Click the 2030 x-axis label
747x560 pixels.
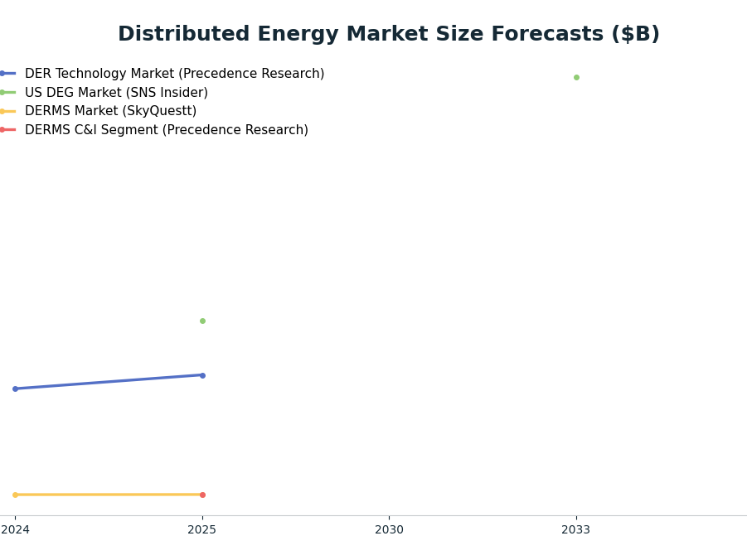389,529
